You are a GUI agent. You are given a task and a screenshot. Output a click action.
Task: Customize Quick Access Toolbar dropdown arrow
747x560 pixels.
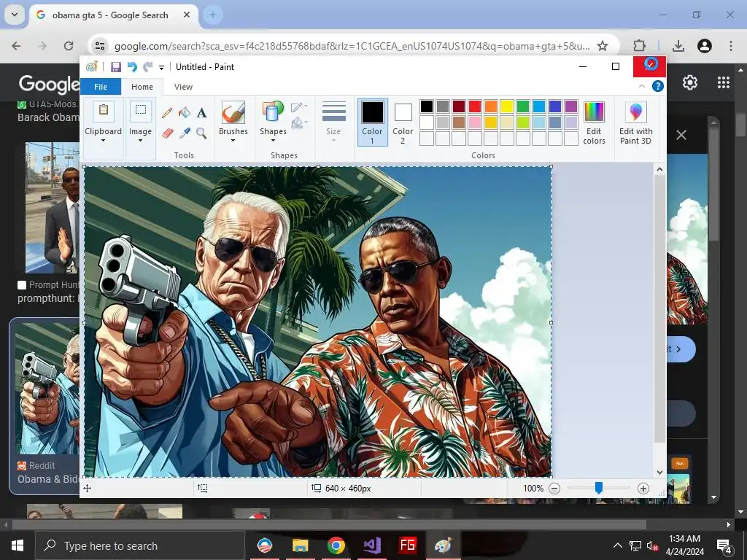click(161, 68)
